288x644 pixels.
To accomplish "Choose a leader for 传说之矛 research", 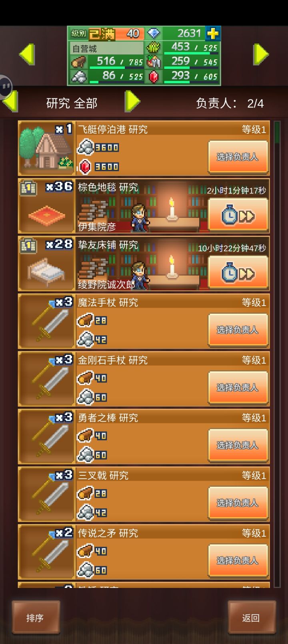I will click(x=238, y=560).
